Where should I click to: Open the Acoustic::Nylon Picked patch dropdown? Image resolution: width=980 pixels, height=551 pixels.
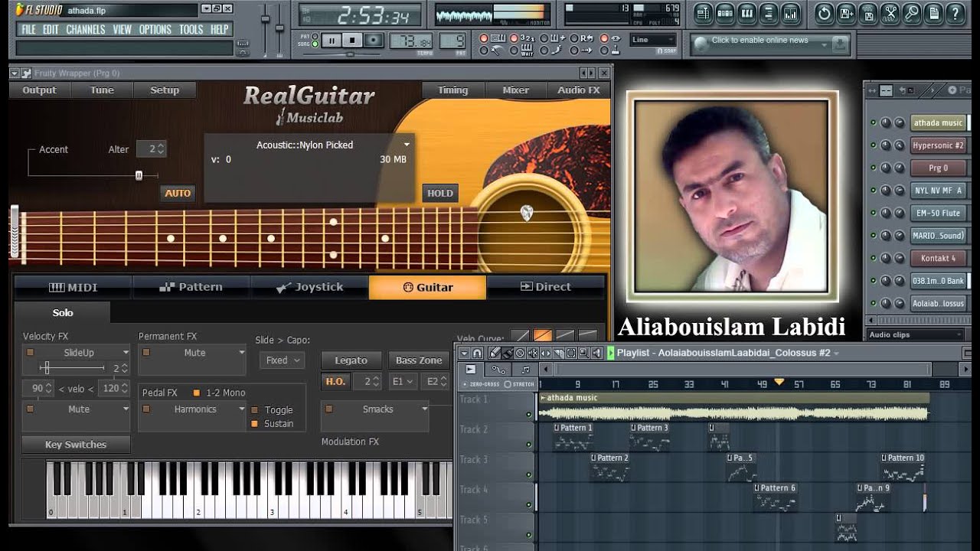coord(407,145)
